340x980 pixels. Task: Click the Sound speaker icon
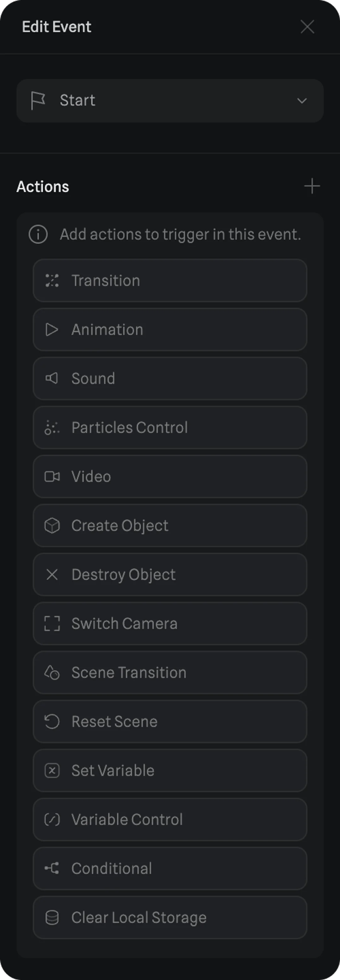[52, 378]
